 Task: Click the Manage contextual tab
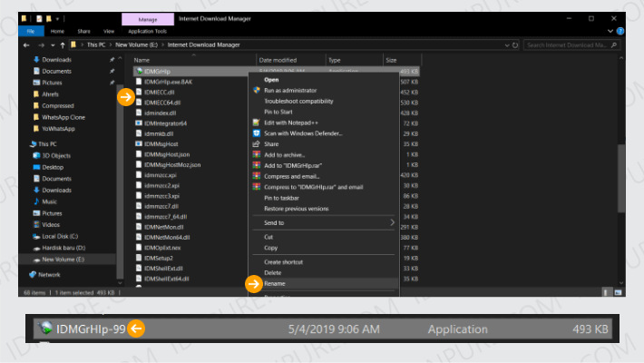click(148, 19)
